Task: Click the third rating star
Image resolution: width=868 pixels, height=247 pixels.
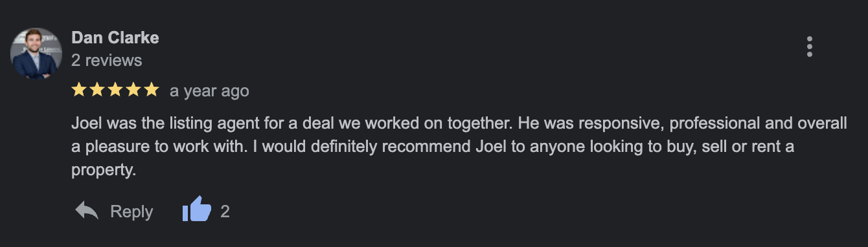Action: [x=115, y=90]
